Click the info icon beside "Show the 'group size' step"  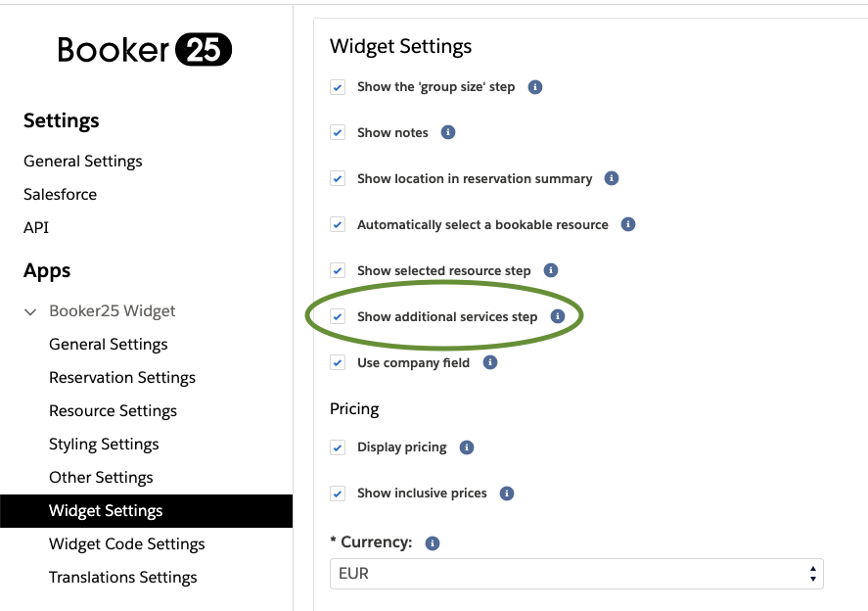(534, 87)
